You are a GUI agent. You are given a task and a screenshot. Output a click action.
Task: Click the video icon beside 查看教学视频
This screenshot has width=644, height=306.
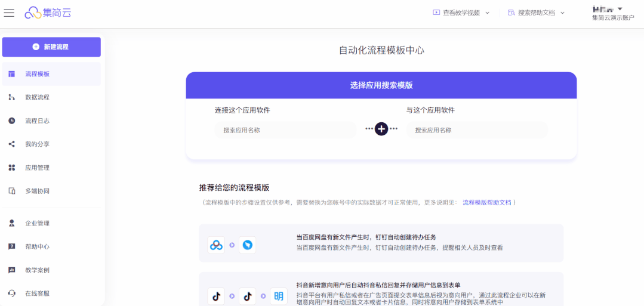(436, 13)
